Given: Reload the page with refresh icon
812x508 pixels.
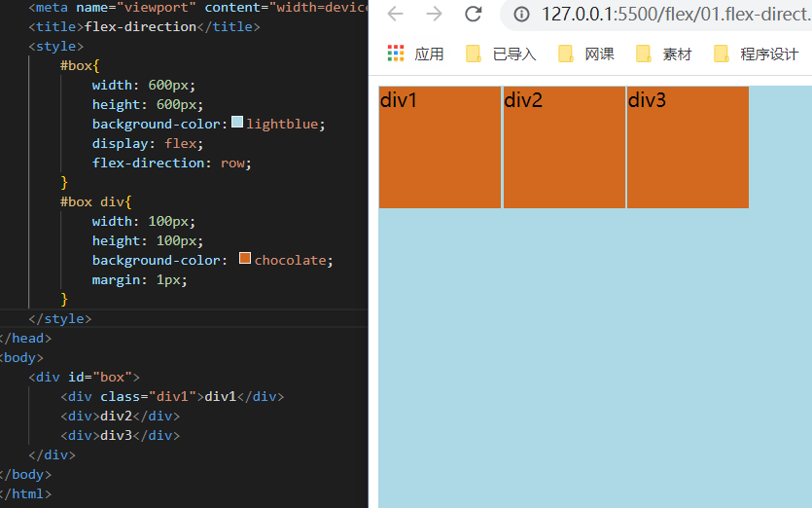Looking at the screenshot, I should [474, 14].
